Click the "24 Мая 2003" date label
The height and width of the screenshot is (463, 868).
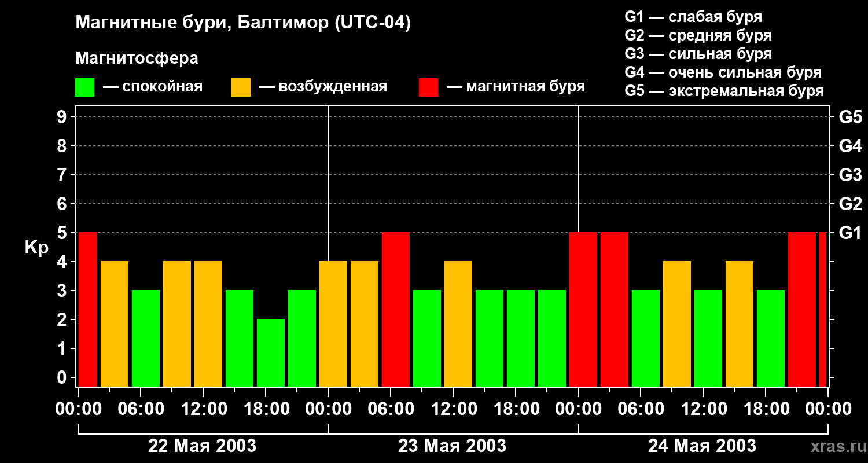(x=702, y=446)
